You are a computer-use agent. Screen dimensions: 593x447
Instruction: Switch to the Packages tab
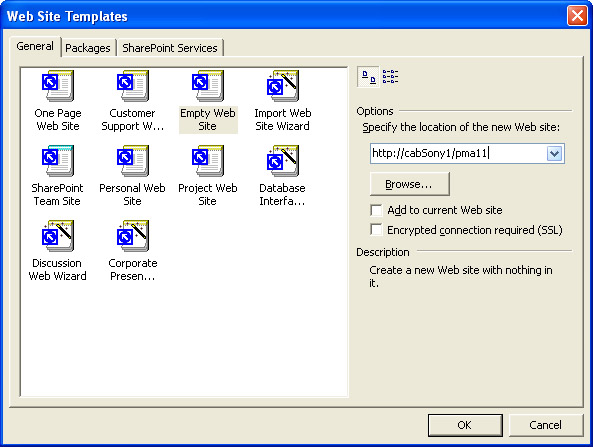[88, 48]
